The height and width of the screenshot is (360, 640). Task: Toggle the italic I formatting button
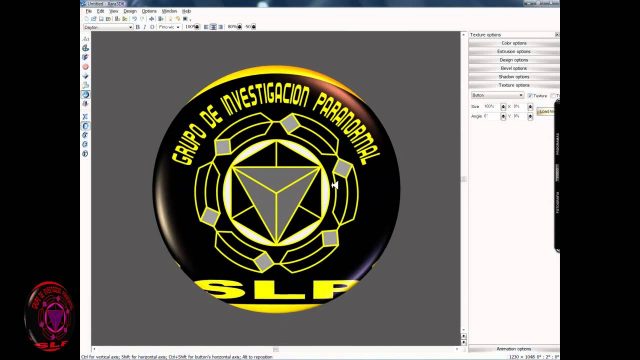pos(144,27)
